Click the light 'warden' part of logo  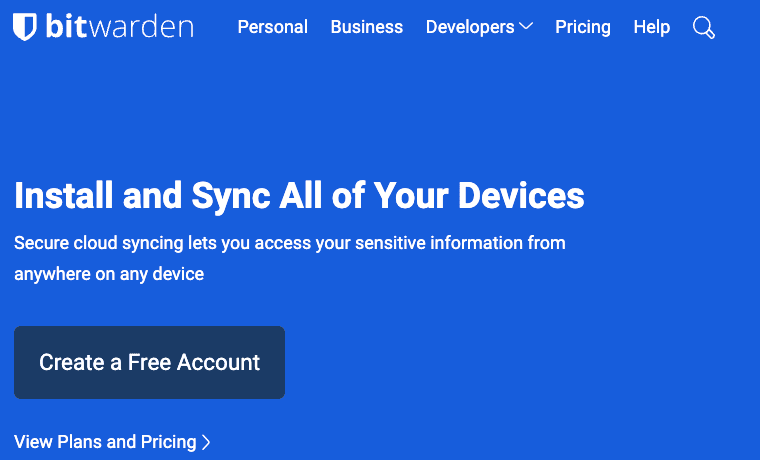[x=142, y=27]
